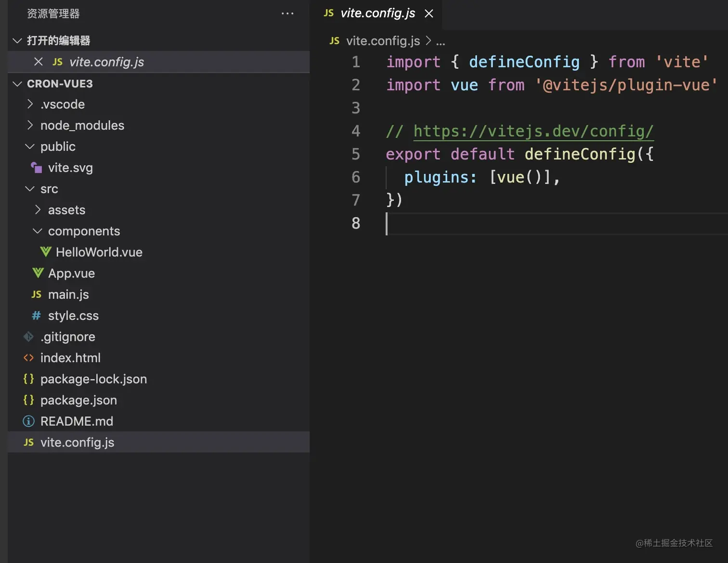This screenshot has width=728, height=563.
Task: Click the 'vite' string on line 1
Action: 682,62
